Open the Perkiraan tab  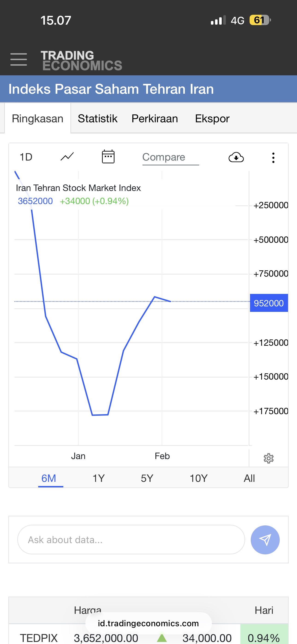point(155,118)
